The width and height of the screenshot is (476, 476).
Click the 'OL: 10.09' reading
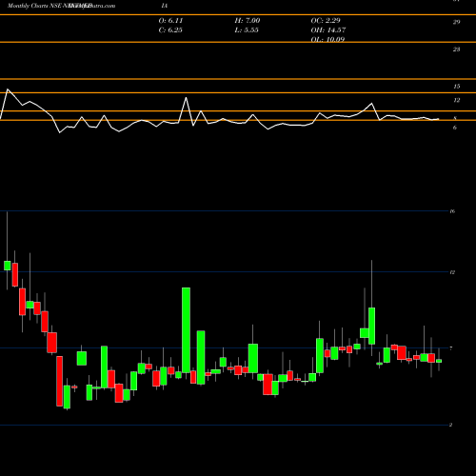click(327, 39)
